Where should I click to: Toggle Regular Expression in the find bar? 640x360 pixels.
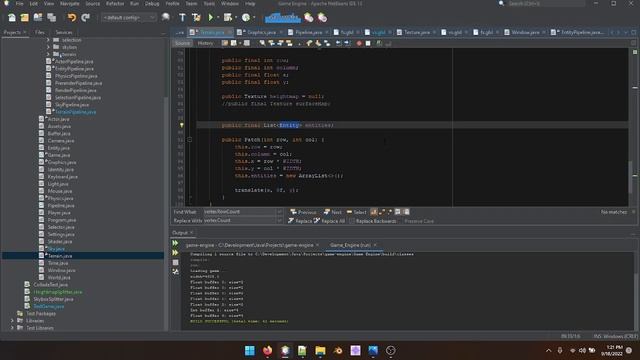[x=389, y=212]
